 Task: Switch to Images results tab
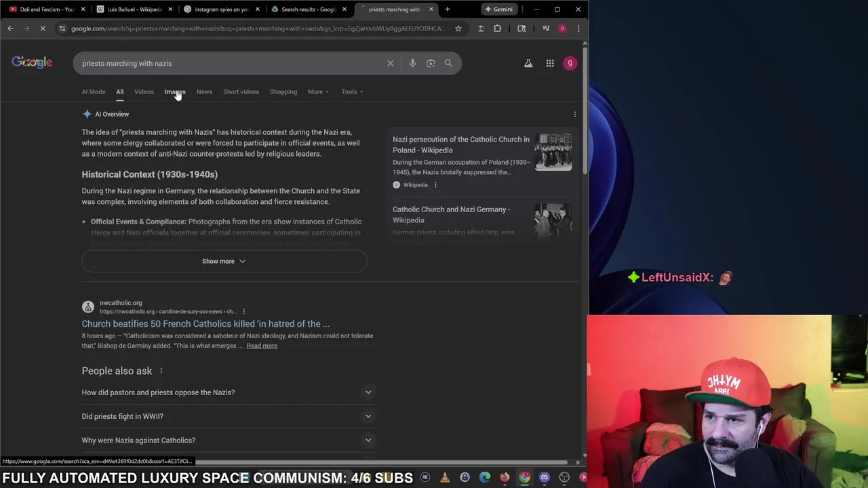coord(175,91)
